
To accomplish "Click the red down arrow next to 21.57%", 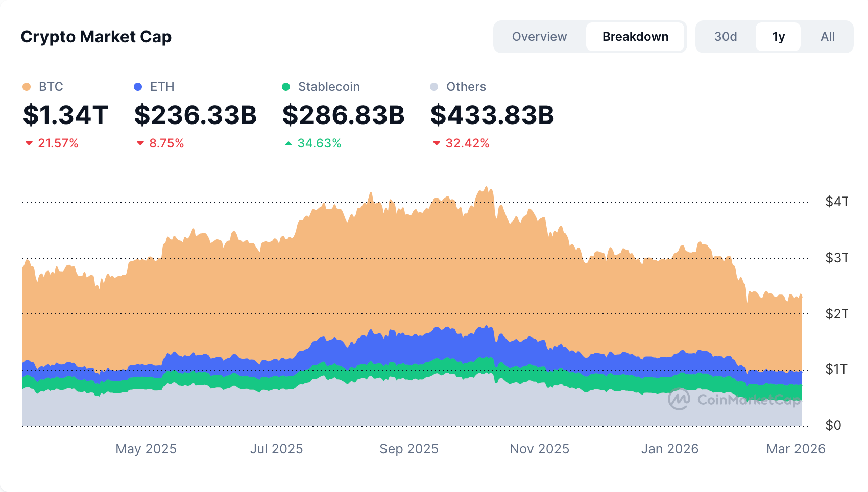I will 29,143.
